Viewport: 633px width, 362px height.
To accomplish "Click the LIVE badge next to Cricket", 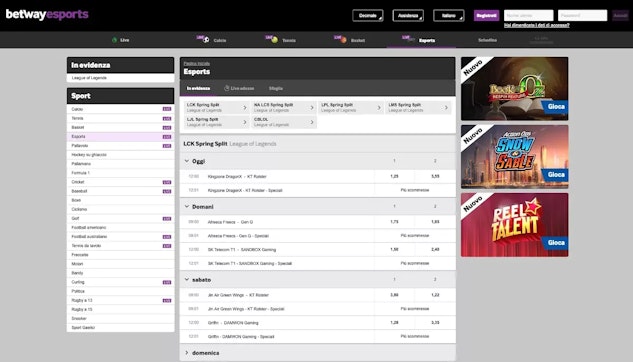I will tap(167, 182).
